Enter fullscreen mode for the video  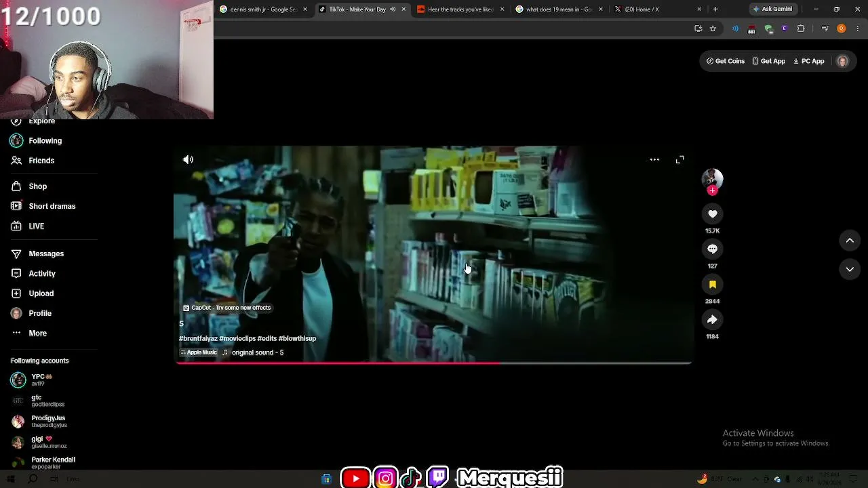click(679, 160)
